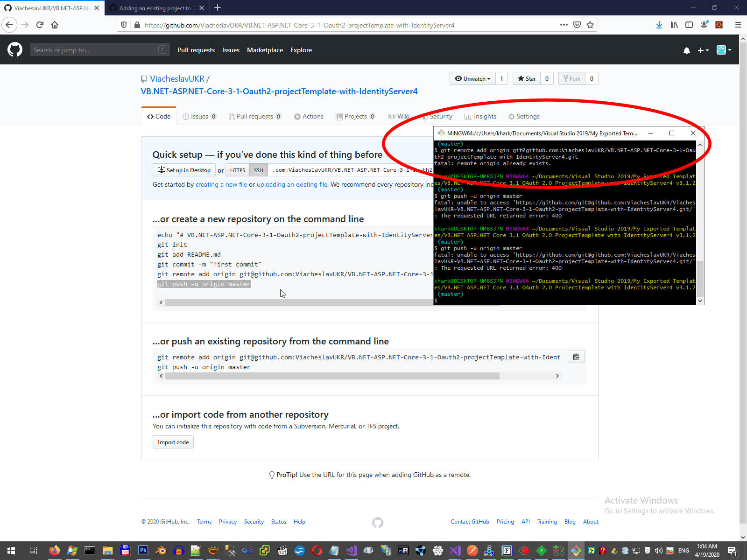
Task: Star this repository
Action: (x=527, y=78)
